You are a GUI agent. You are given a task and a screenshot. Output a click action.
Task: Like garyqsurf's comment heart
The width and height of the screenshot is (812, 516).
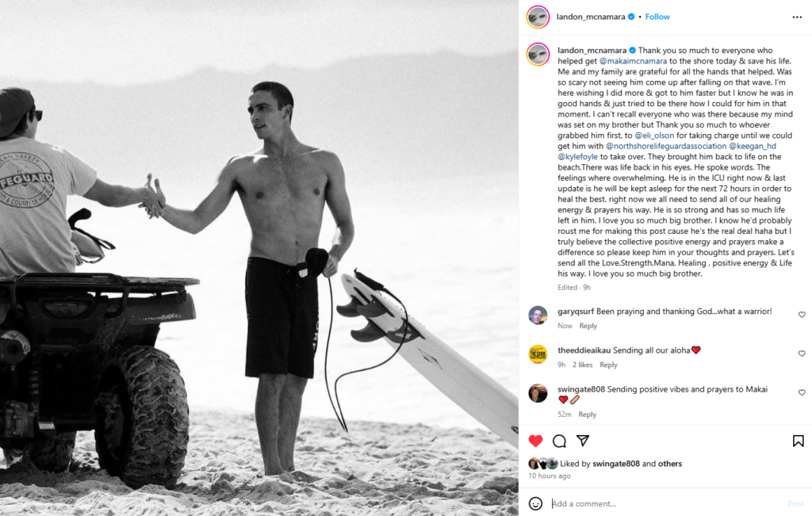pos(802,315)
